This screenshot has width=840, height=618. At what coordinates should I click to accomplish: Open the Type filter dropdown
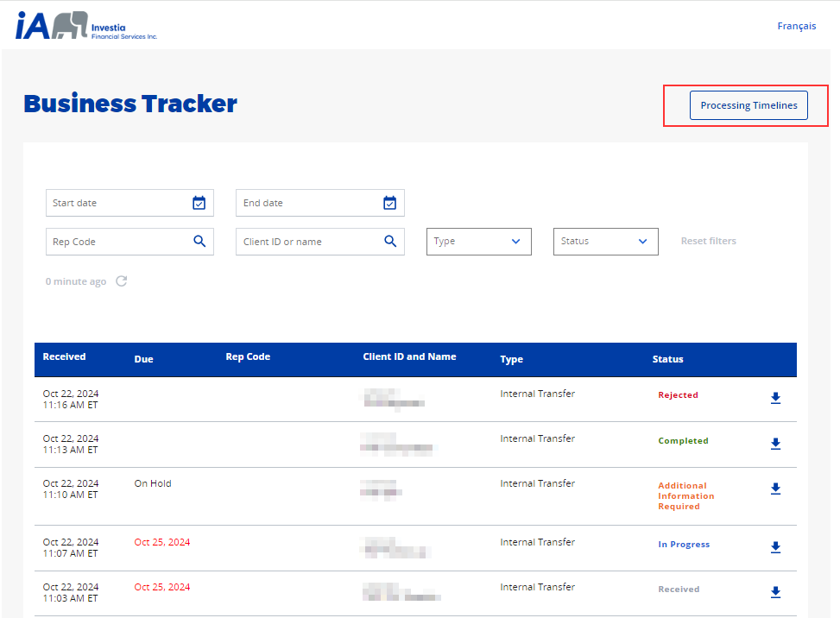[478, 241]
